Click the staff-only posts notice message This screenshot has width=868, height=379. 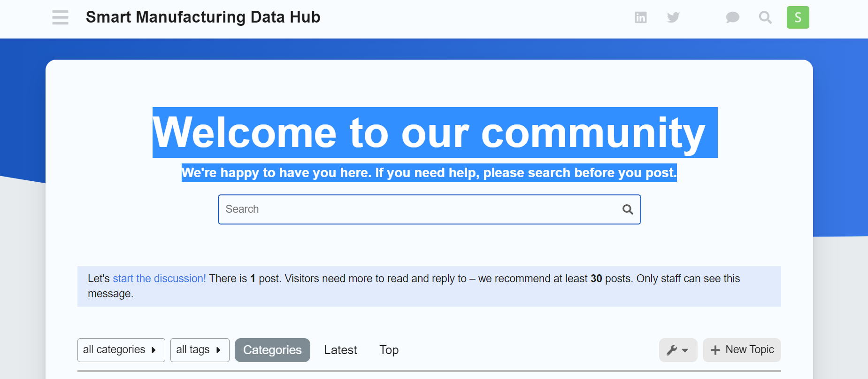point(422,286)
